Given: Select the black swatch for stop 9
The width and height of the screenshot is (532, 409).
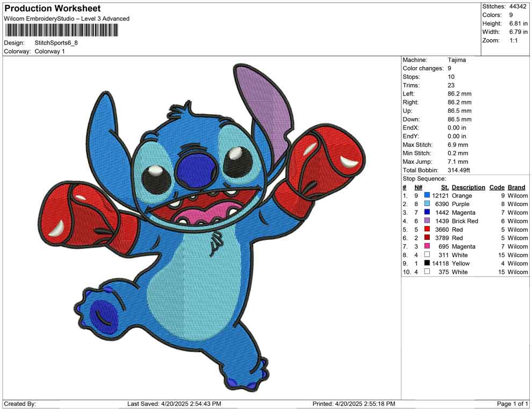Looking at the screenshot, I should click(427, 263).
